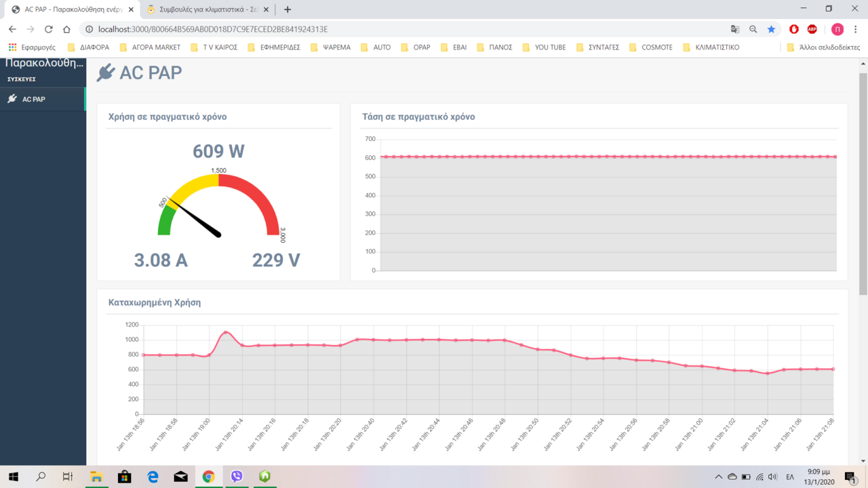Image resolution: width=868 pixels, height=488 pixels.
Task: Open the Chrome profile avatar
Action: click(837, 29)
